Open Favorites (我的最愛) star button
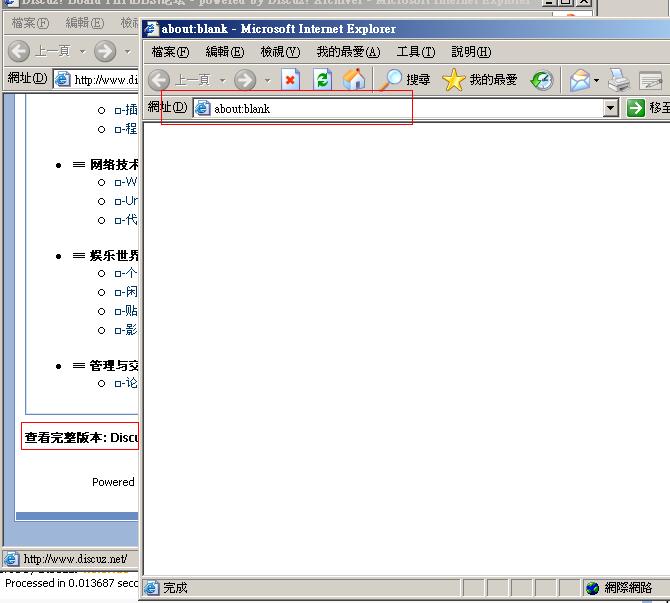The image size is (670, 603). (x=479, y=79)
